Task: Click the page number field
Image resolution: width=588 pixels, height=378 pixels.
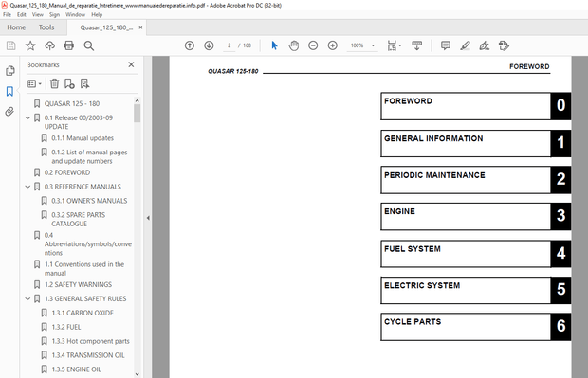Action: [x=230, y=45]
